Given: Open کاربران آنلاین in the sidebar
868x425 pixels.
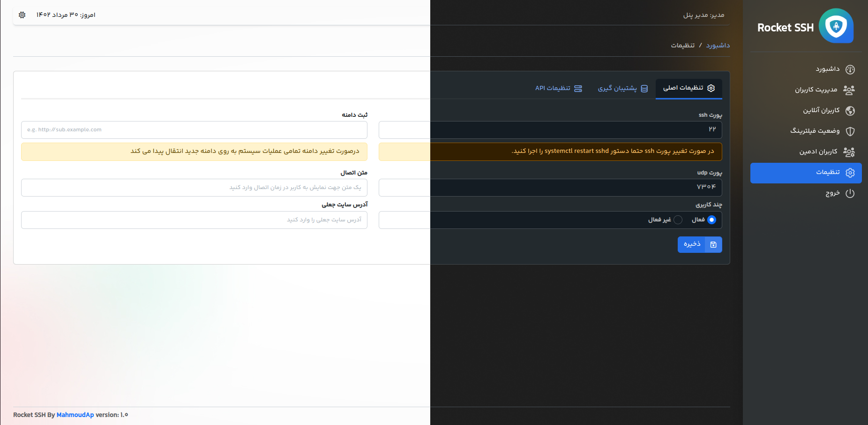Looking at the screenshot, I should pyautogui.click(x=806, y=110).
